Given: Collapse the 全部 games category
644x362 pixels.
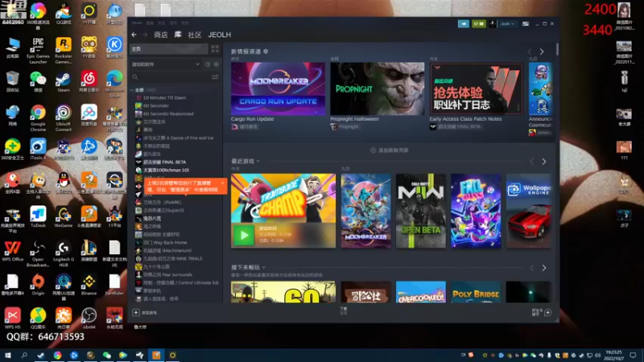Looking at the screenshot, I should 132,90.
